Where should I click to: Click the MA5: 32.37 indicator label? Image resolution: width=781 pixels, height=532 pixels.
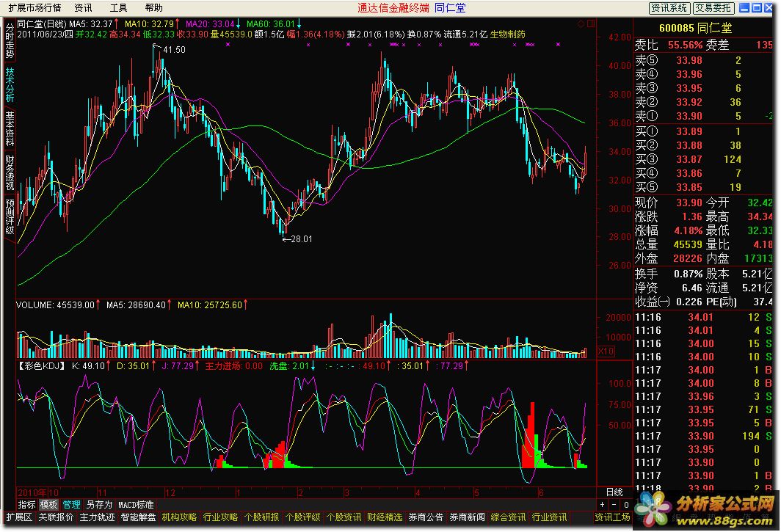tap(91, 24)
